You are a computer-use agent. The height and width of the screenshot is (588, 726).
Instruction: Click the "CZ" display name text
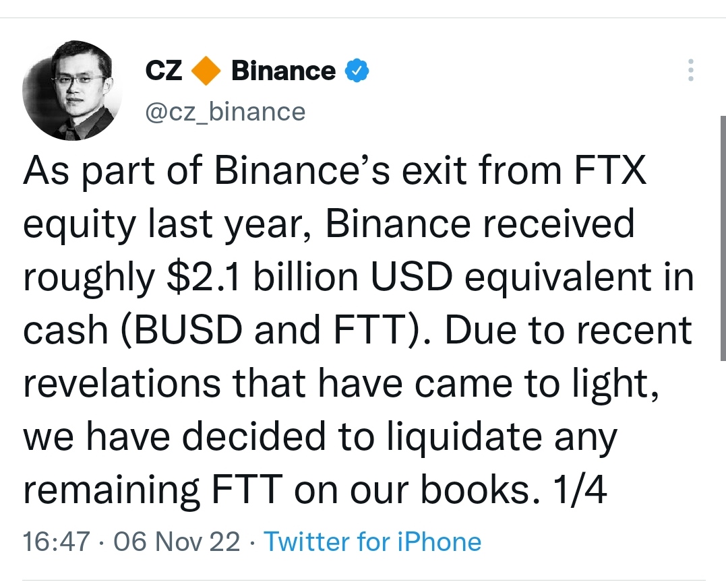163,71
